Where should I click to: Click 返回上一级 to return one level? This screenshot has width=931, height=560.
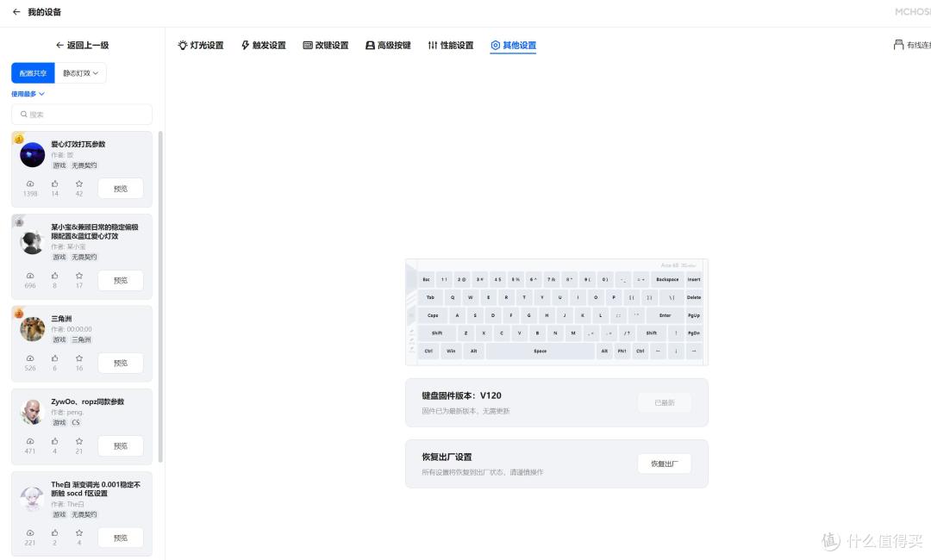click(82, 45)
